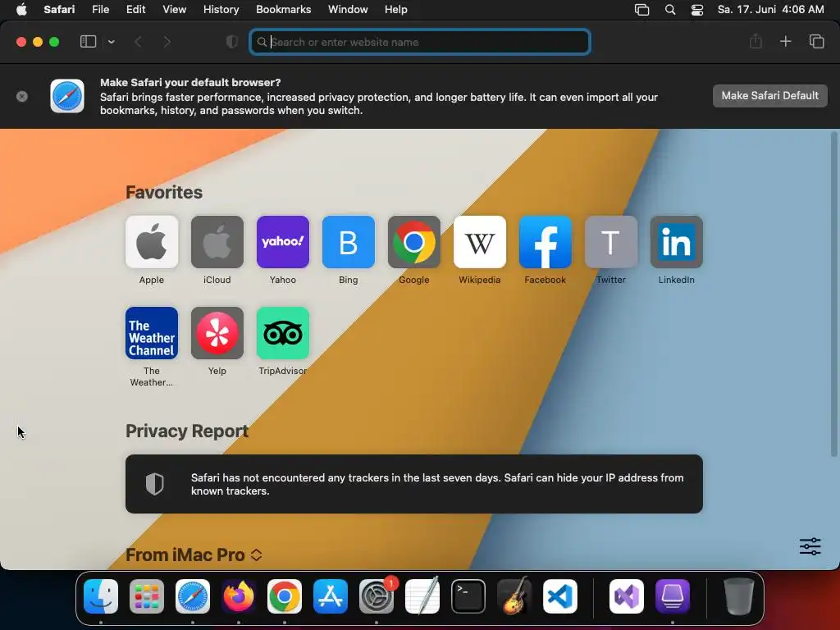Screen dimensions: 840x630
Task: Open start page customization settings
Action: [x=810, y=546]
